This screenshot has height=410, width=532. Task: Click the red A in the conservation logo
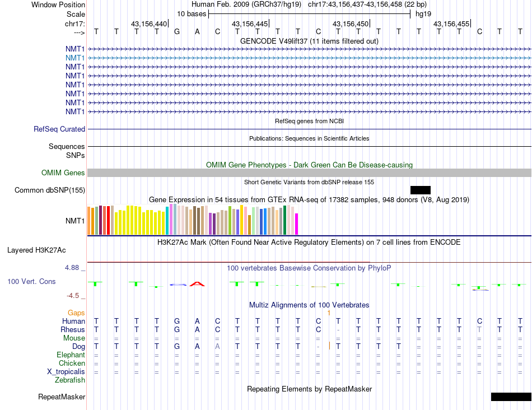tap(197, 284)
